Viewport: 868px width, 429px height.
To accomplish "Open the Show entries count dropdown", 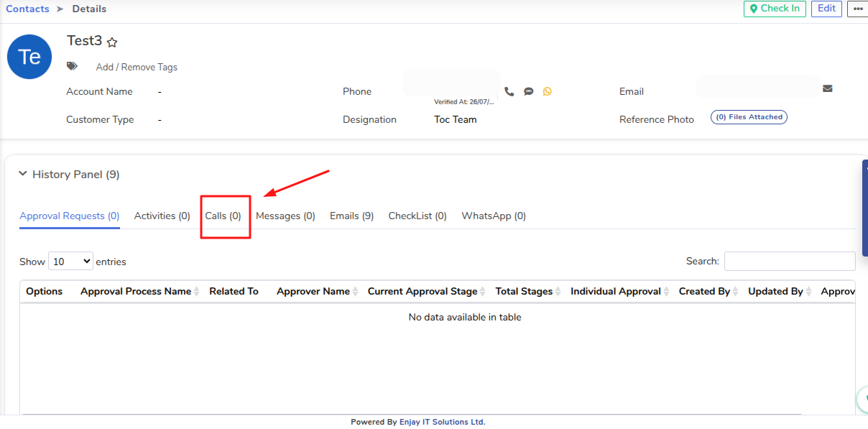I will (x=70, y=262).
